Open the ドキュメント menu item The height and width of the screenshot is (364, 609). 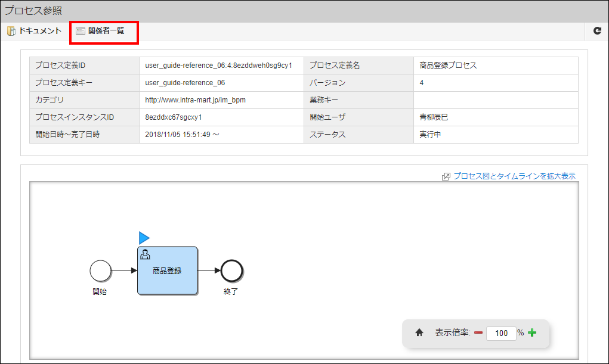click(x=39, y=31)
